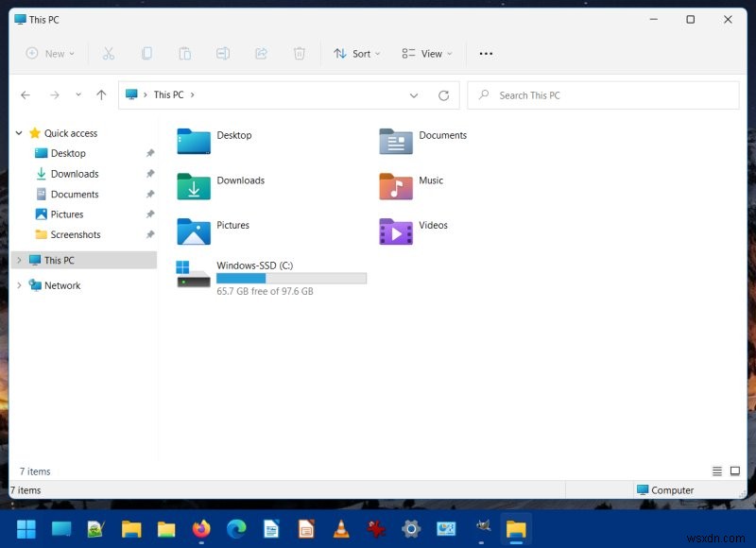The height and width of the screenshot is (548, 756).
Task: Switch to details view via status bar icon
Action: tap(716, 471)
